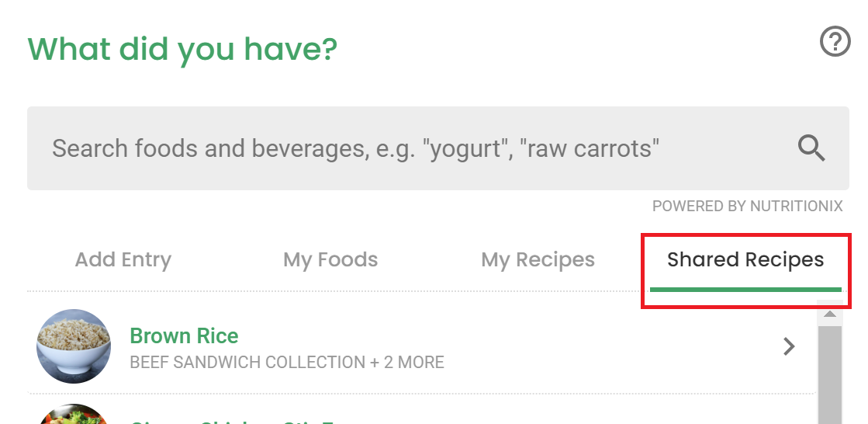Open the partially visible second recipe title
Viewport: 868px width, 424px height.
tap(231, 421)
